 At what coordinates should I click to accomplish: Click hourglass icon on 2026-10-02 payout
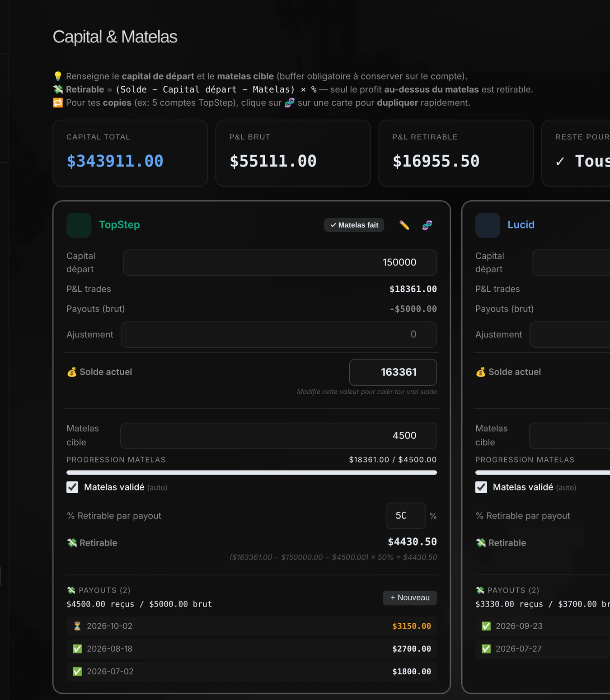pyautogui.click(x=77, y=626)
